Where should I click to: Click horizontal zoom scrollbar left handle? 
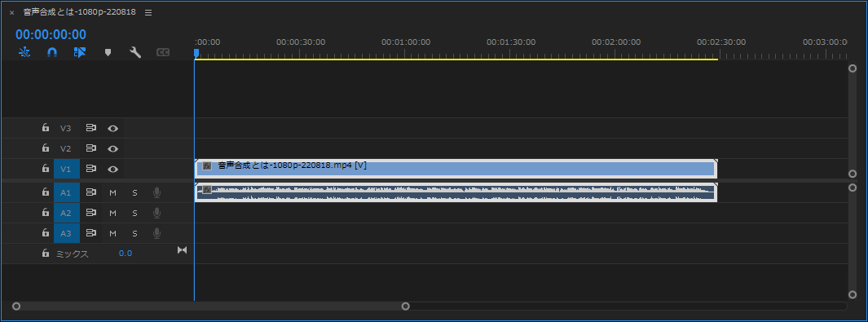tap(16, 306)
